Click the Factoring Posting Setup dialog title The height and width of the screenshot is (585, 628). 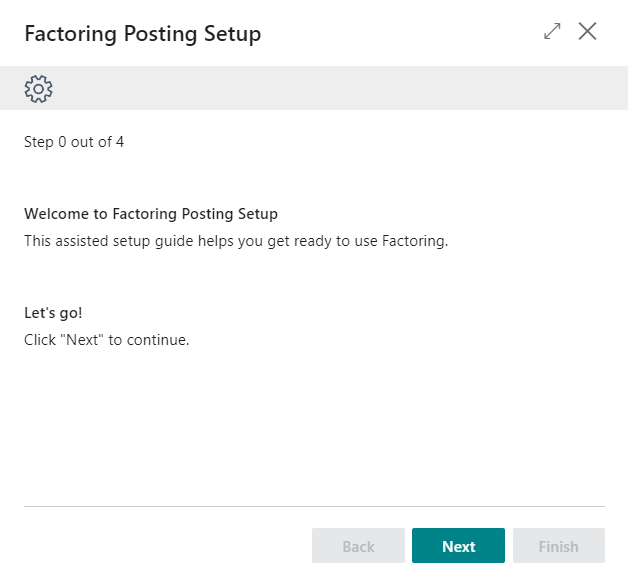coord(142,34)
